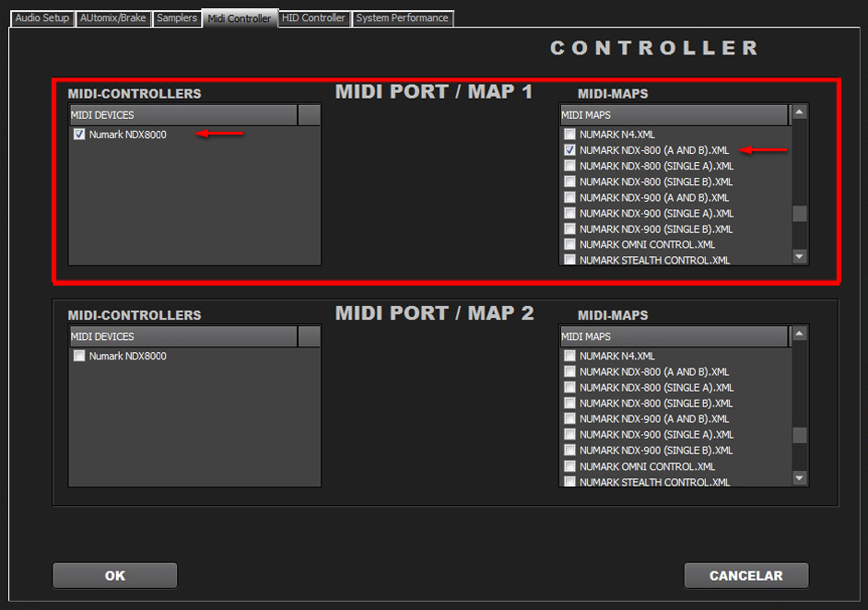
Task: Open the HID Controller tab
Action: (x=313, y=18)
